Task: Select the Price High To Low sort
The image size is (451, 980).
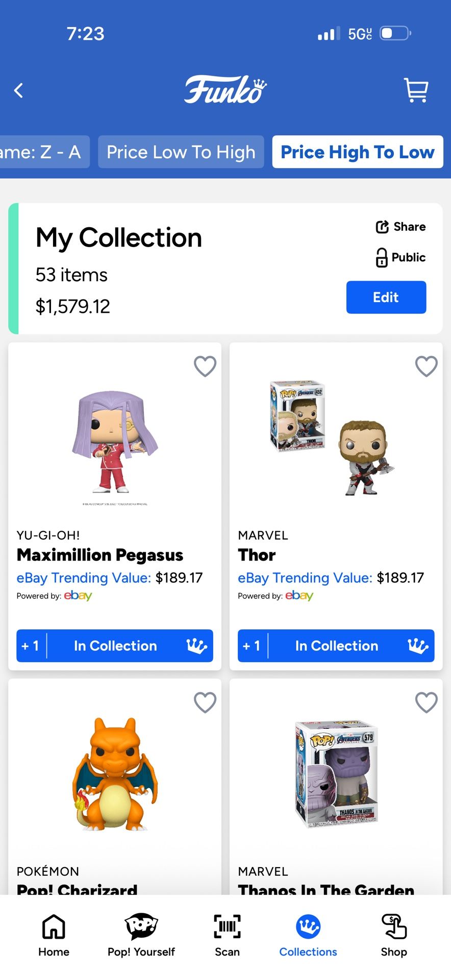Action: tap(358, 152)
